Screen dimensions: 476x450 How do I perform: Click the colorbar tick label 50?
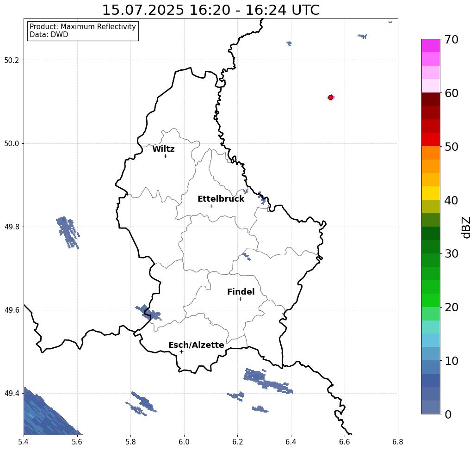tap(451, 147)
